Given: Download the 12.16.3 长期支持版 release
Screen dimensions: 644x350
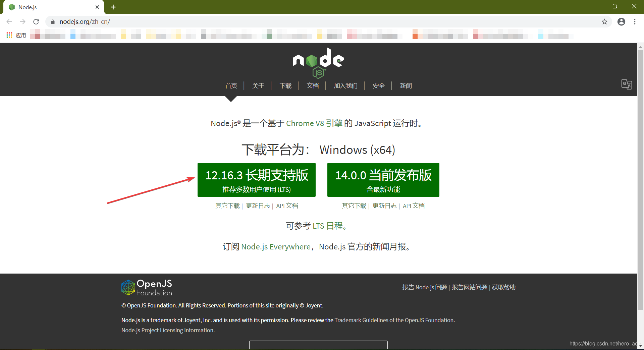Looking at the screenshot, I should pyautogui.click(x=256, y=180).
